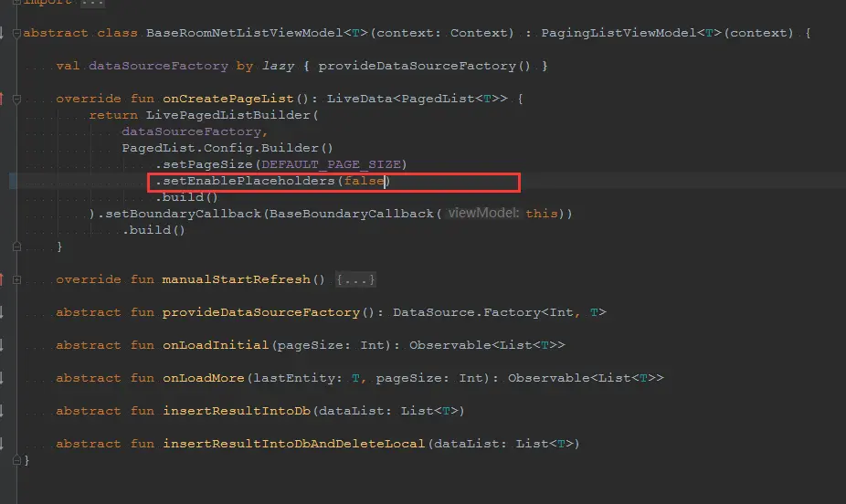Click the implemented-by gutter arrow beside BaseRoomNetListViewModel class
Viewport: 846px width, 504px height.
[x=2, y=34]
